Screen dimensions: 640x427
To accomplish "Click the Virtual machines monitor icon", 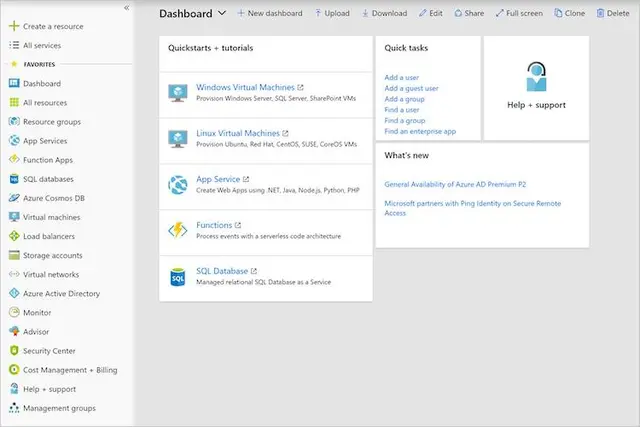I will click(14, 217).
